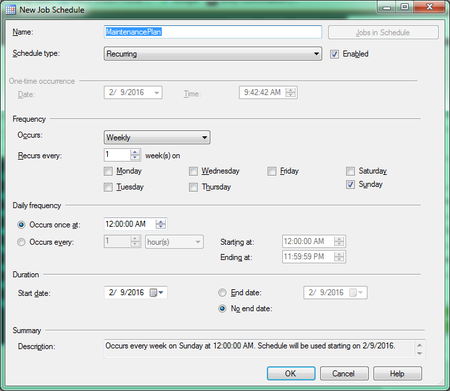Click the Occurs every interval spinner
The height and width of the screenshot is (391, 450).
135,241
